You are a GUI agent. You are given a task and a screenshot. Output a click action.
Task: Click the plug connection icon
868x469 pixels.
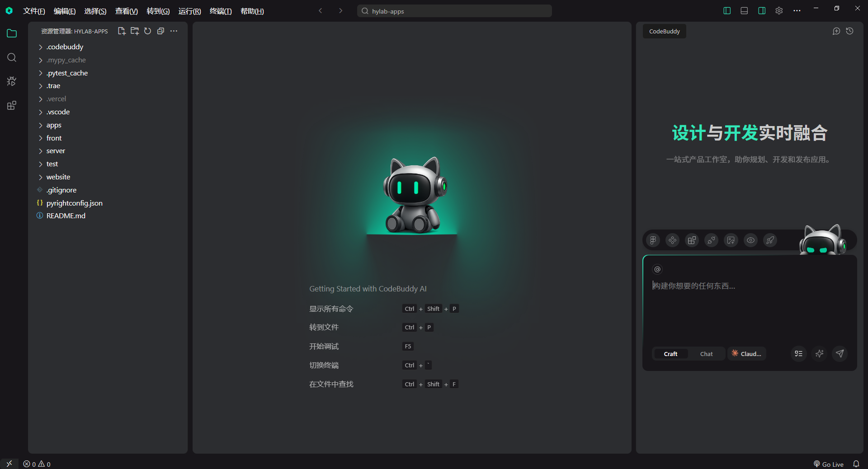(x=712, y=240)
